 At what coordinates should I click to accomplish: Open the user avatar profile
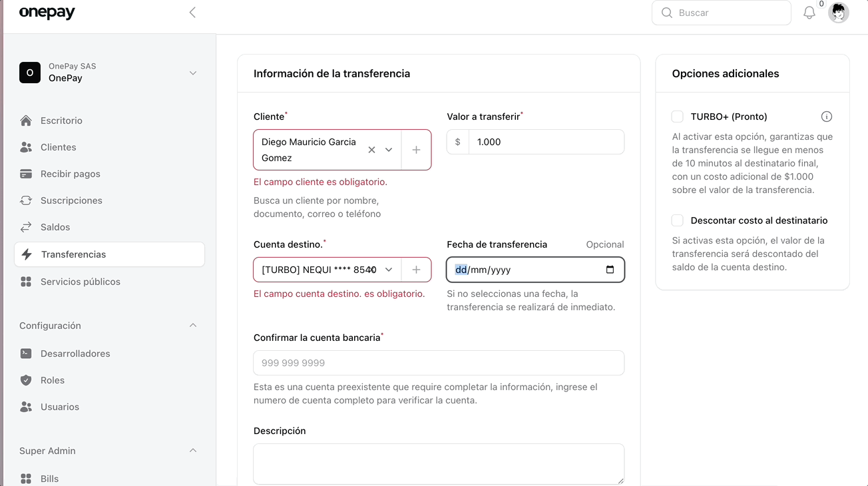click(838, 13)
